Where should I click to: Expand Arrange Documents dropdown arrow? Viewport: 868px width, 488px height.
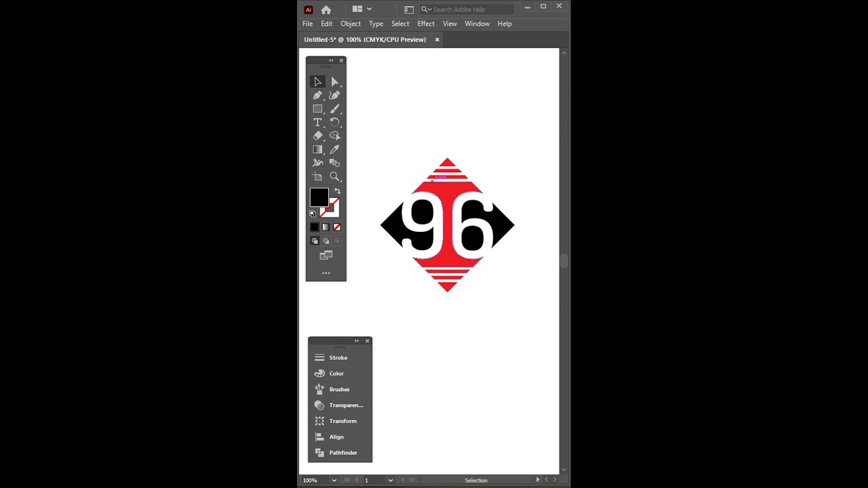[x=369, y=9]
